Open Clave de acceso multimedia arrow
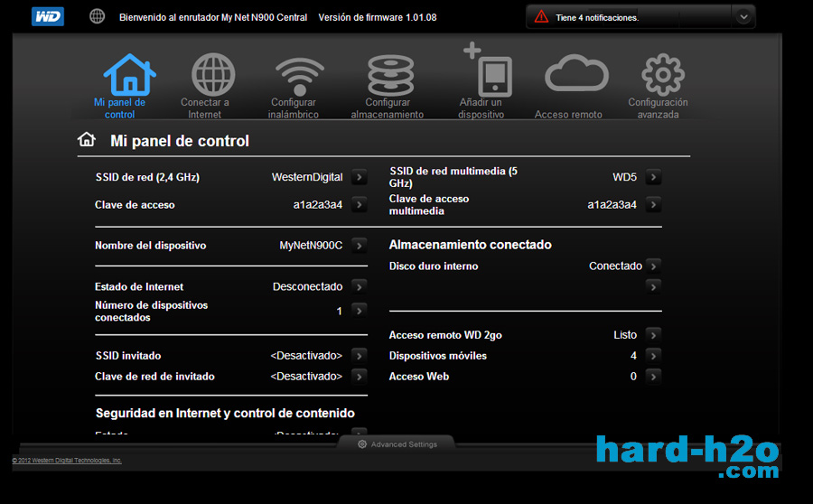The width and height of the screenshot is (813, 504). (x=653, y=204)
